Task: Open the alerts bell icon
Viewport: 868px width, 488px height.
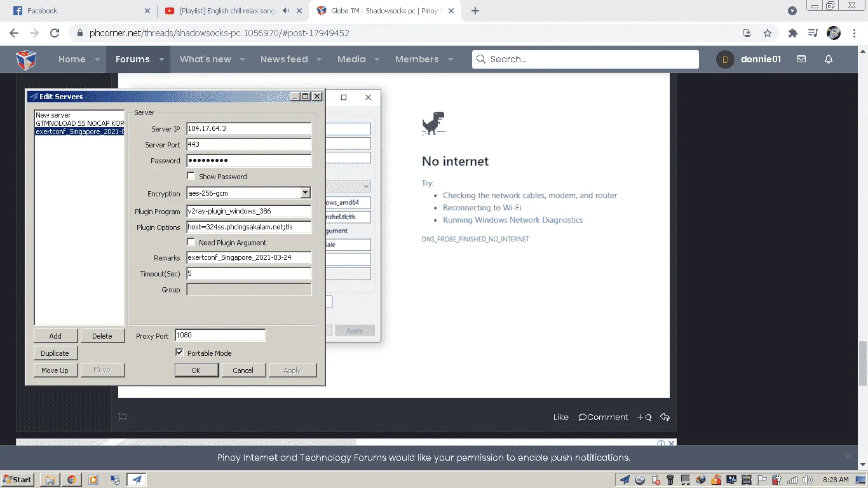Action: point(829,59)
